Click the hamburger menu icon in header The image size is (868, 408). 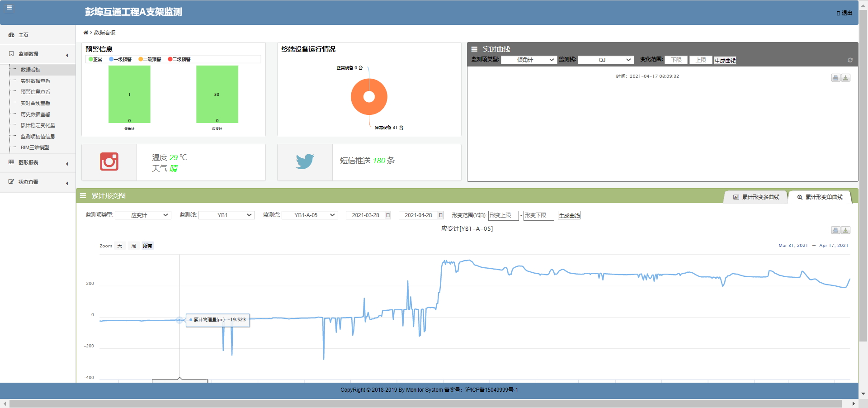tap(9, 8)
